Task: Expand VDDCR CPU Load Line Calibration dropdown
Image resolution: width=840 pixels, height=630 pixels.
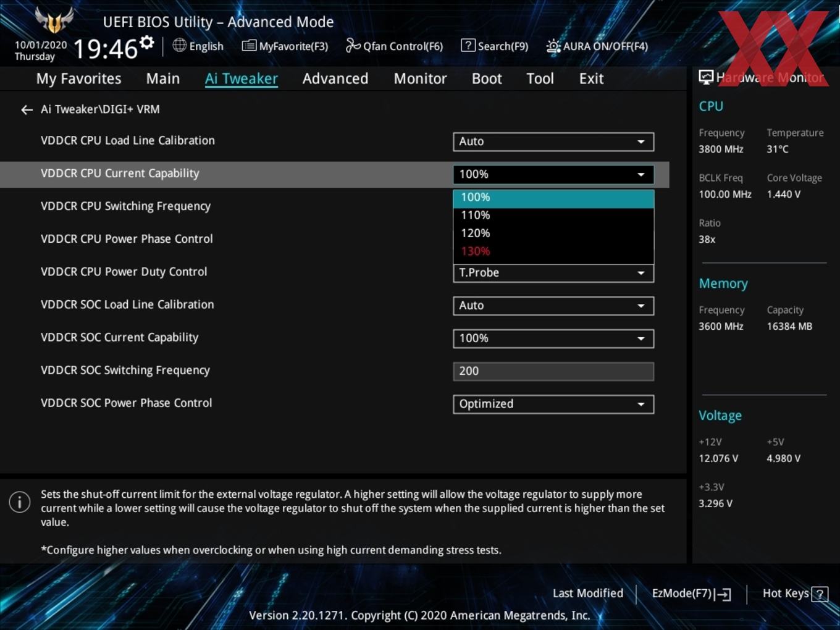Action: (553, 141)
